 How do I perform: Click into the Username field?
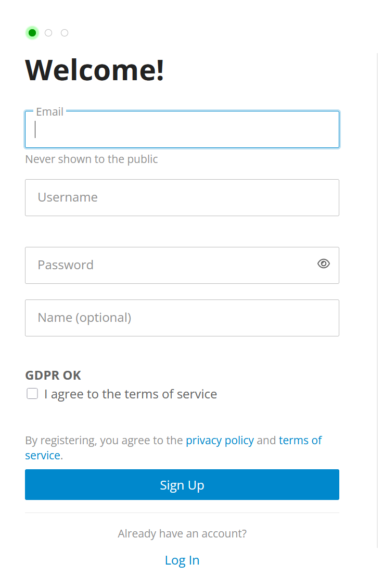pos(182,197)
